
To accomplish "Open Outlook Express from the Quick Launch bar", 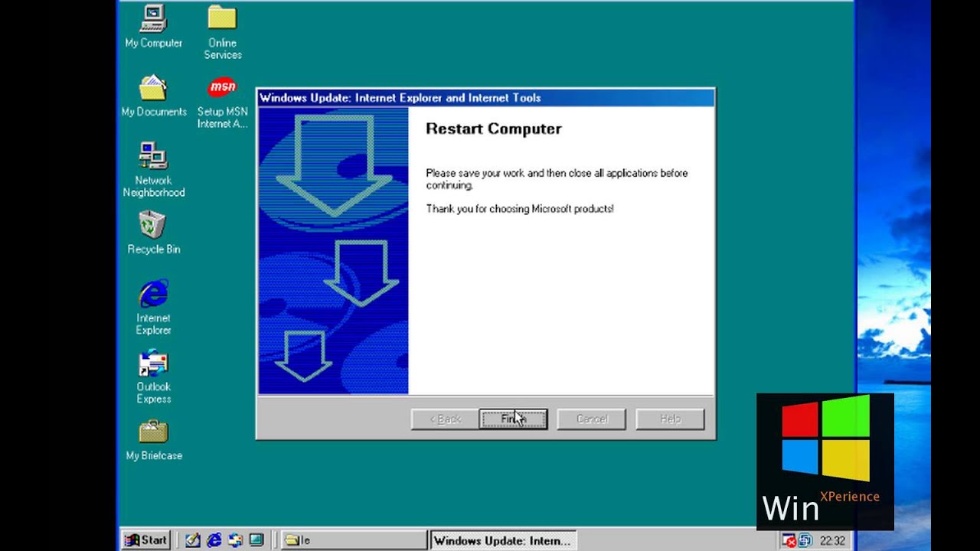I will coord(235,539).
